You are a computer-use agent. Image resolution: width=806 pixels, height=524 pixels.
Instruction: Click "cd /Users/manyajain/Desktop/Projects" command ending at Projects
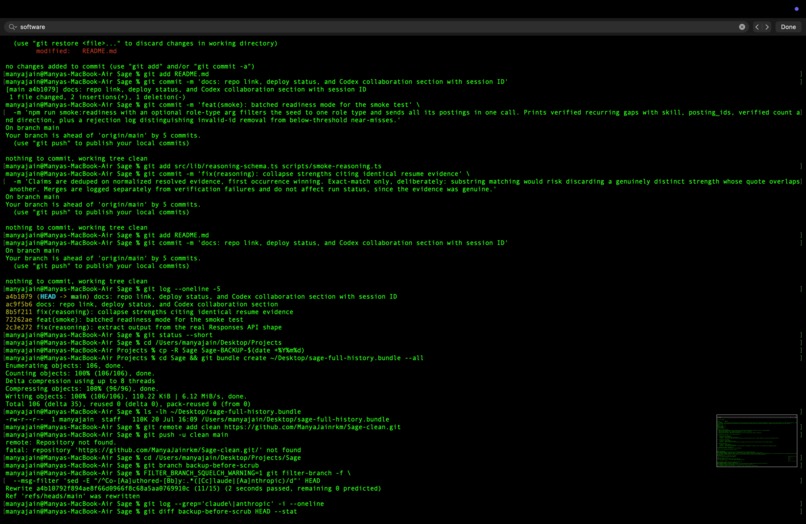click(x=143, y=342)
